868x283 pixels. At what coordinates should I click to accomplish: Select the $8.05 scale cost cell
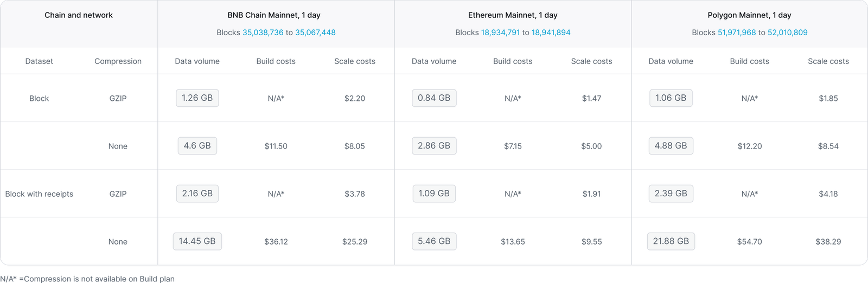pyautogui.click(x=355, y=146)
